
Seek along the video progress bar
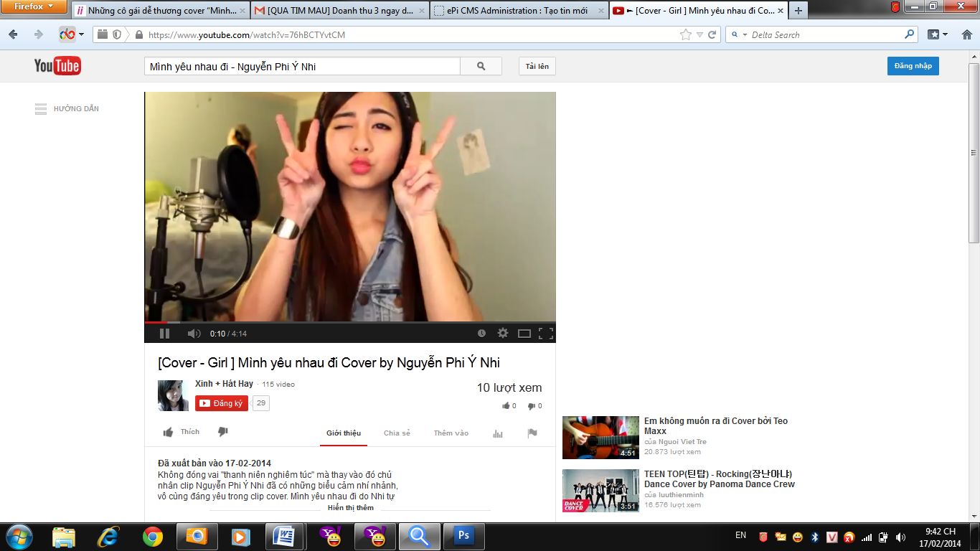click(350, 322)
